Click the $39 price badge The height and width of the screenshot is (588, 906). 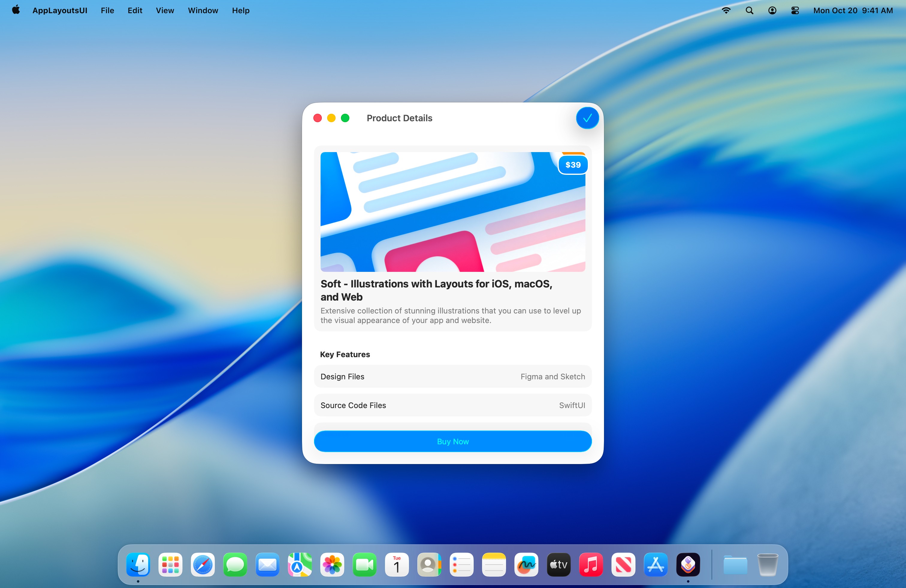tap(573, 165)
